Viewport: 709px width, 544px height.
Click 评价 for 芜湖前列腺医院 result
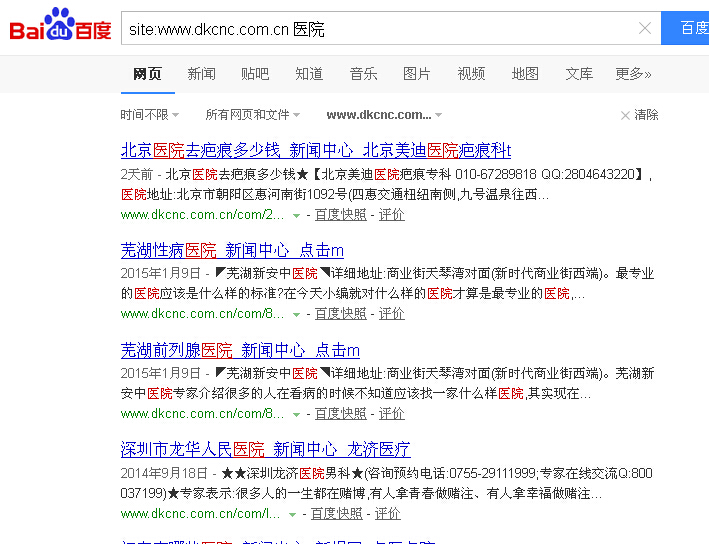[x=392, y=413]
